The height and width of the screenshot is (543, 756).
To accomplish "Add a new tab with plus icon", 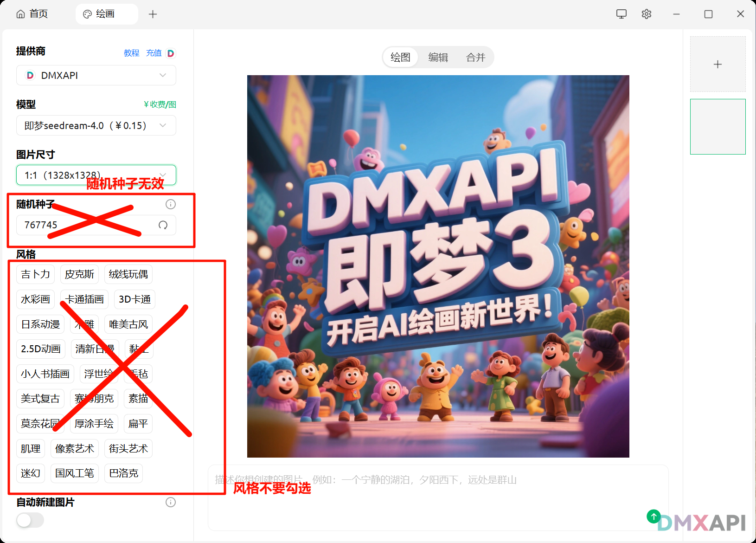I will tap(153, 14).
